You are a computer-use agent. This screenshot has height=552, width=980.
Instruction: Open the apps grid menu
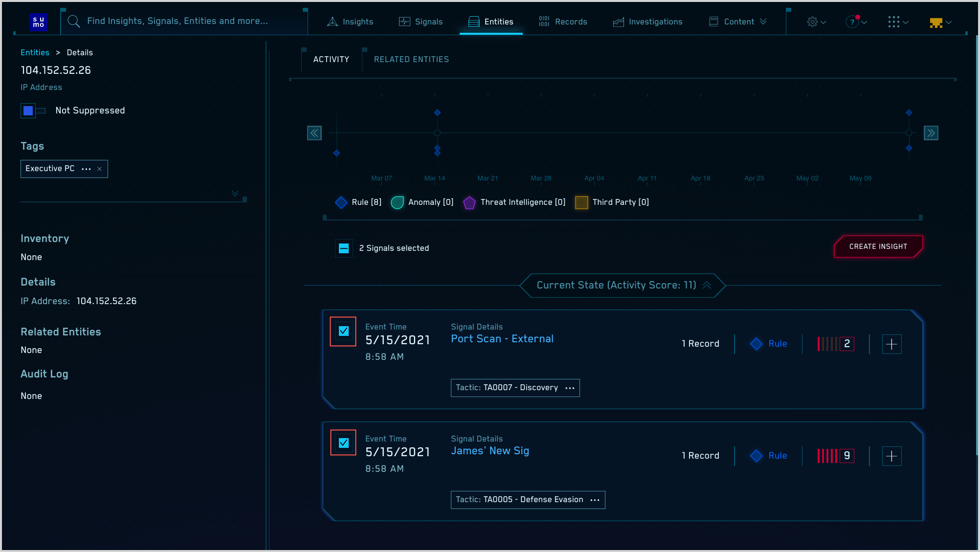(893, 22)
